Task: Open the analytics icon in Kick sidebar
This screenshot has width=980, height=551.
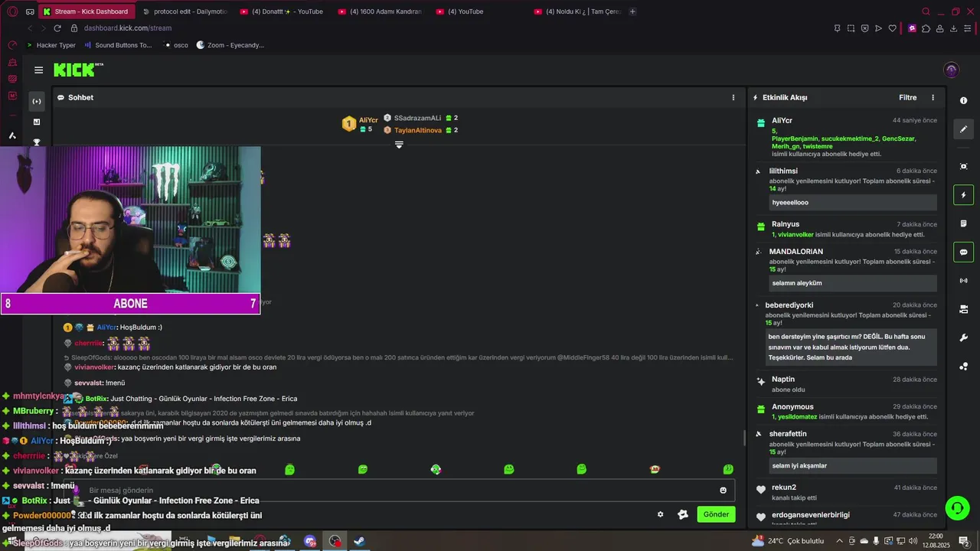Action: [36, 122]
